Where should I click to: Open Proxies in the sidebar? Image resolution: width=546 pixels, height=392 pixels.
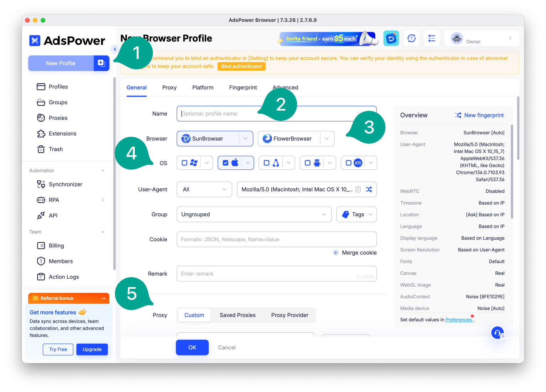tap(58, 118)
